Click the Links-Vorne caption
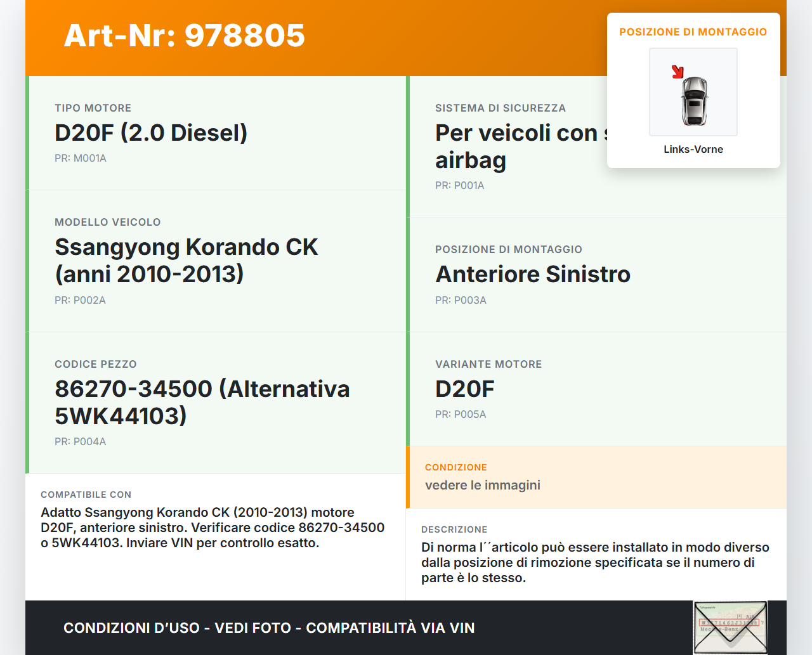 (x=693, y=150)
